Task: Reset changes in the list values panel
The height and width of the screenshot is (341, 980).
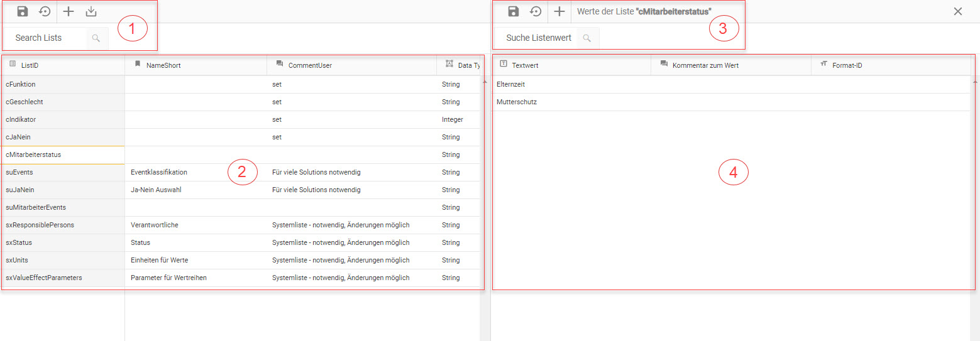Action: [536, 11]
